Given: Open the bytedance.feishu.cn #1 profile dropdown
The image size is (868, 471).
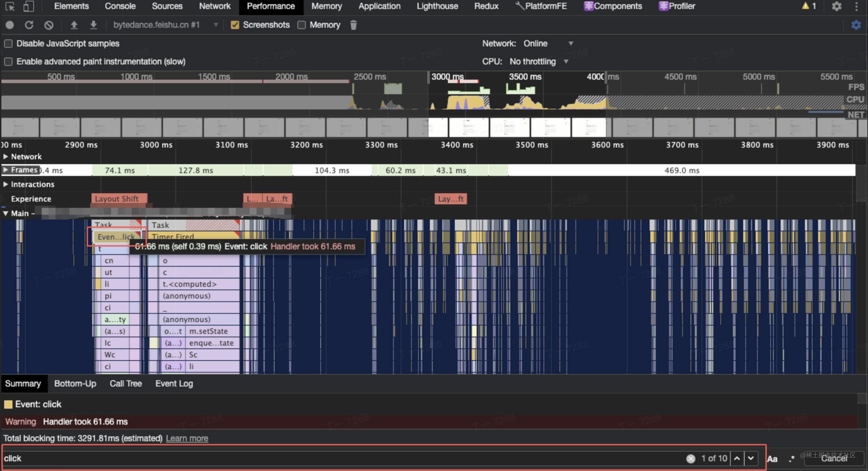Looking at the screenshot, I should pyautogui.click(x=166, y=25).
